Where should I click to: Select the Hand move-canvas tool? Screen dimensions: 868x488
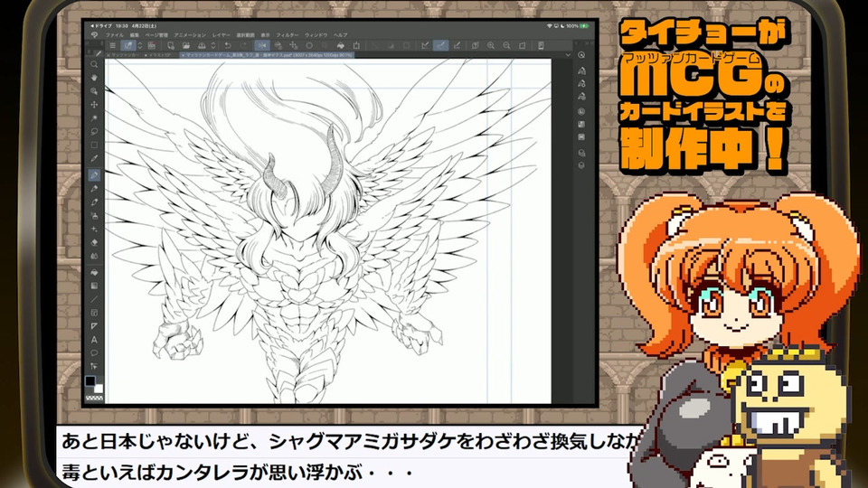point(94,78)
